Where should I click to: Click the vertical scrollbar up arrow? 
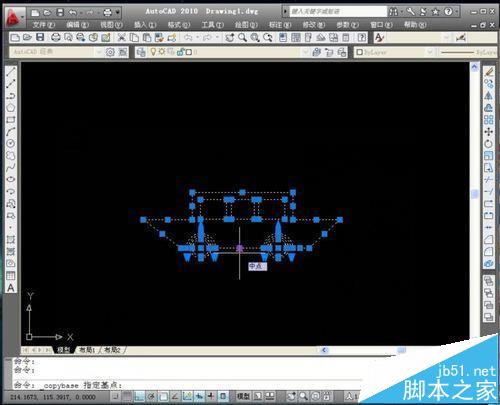click(474, 67)
